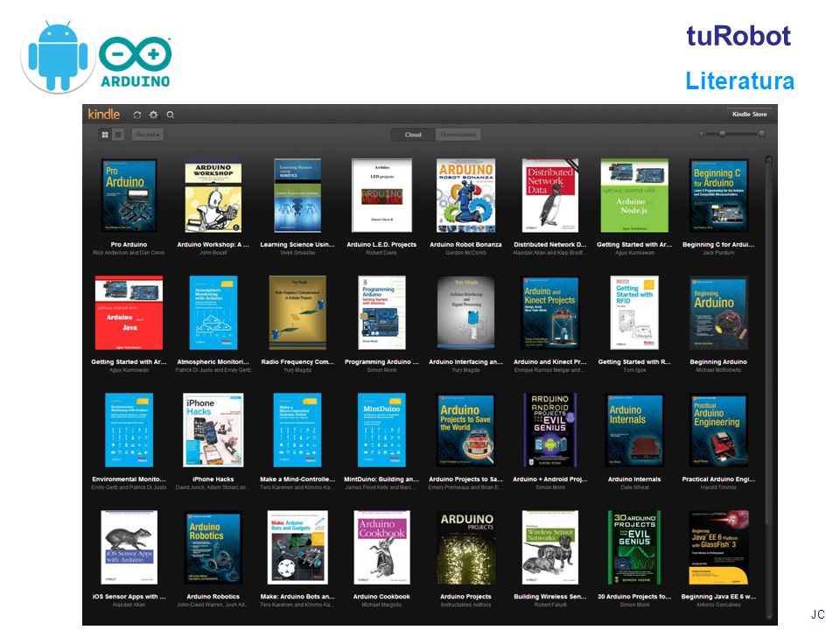
Task: Open Arduino Cookbook book cover
Action: click(x=381, y=548)
